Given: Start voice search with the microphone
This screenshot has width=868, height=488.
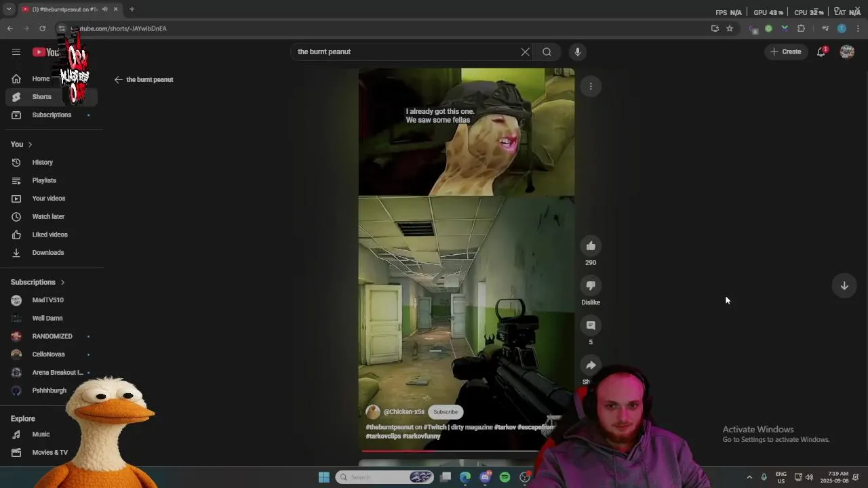Looking at the screenshot, I should pyautogui.click(x=578, y=52).
